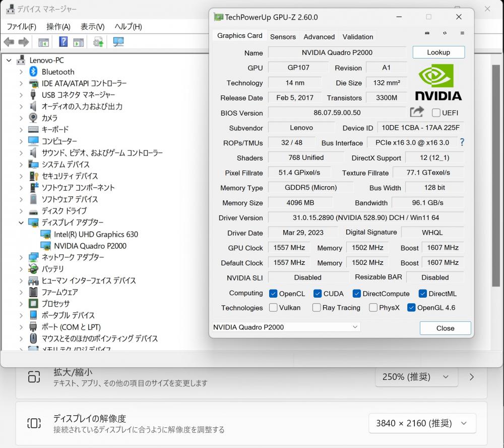The image size is (504, 448).
Task: Expand the システム デバイス node
Action: click(21, 164)
